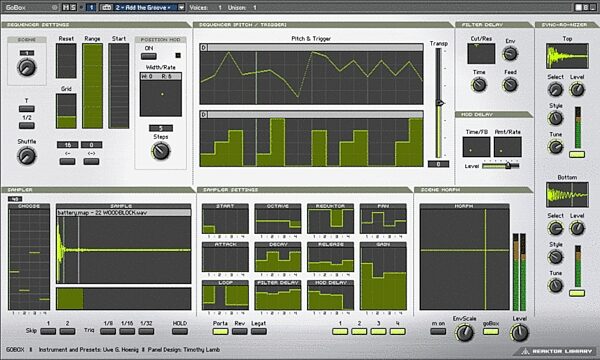Click the Transp value box showing 0

439,164
